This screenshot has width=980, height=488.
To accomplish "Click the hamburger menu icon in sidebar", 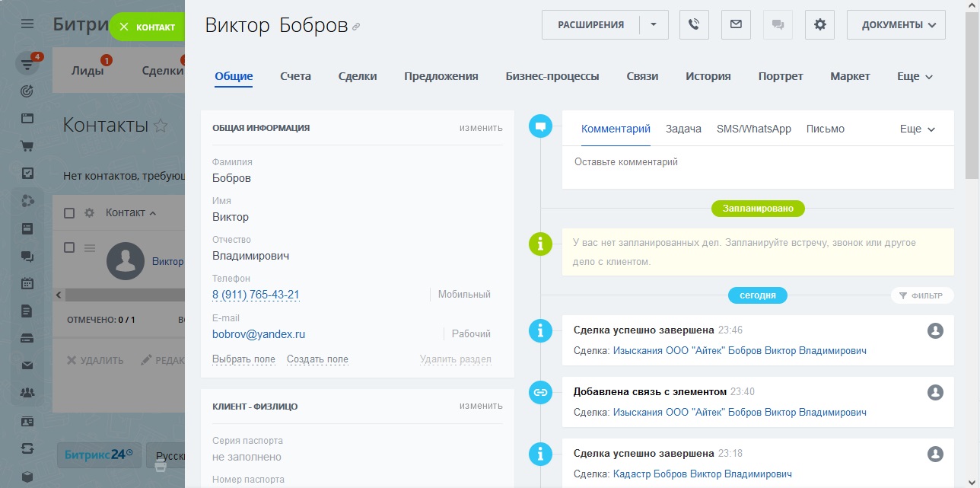I will pyautogui.click(x=27, y=24).
